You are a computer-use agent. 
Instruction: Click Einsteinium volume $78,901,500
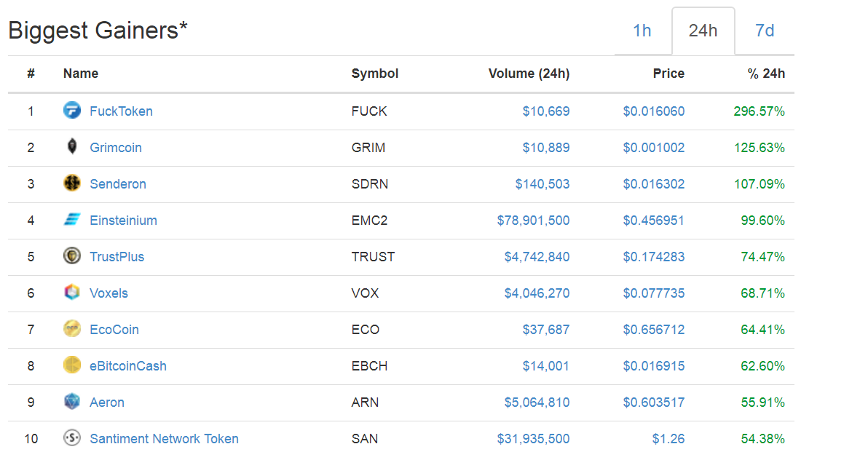(533, 221)
